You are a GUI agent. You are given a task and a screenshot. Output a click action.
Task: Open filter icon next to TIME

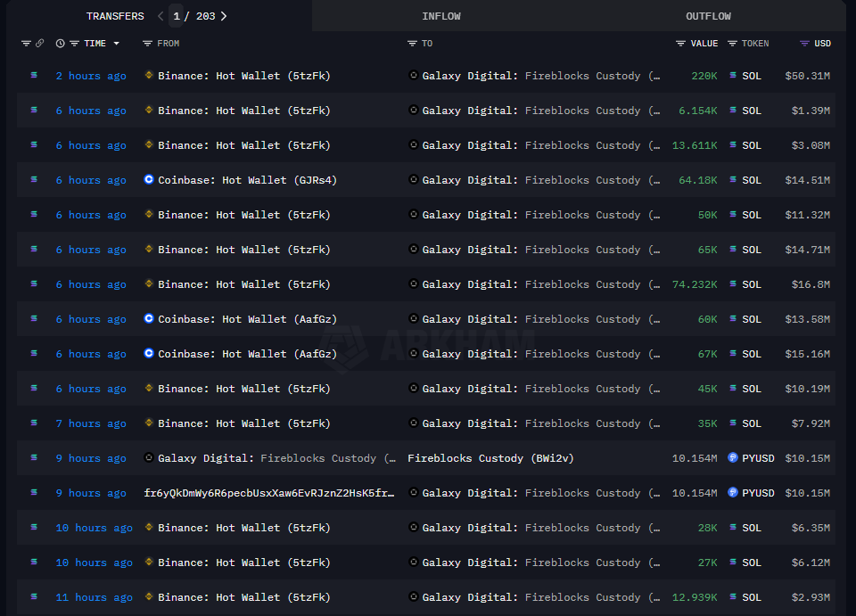pyautogui.click(x=74, y=44)
